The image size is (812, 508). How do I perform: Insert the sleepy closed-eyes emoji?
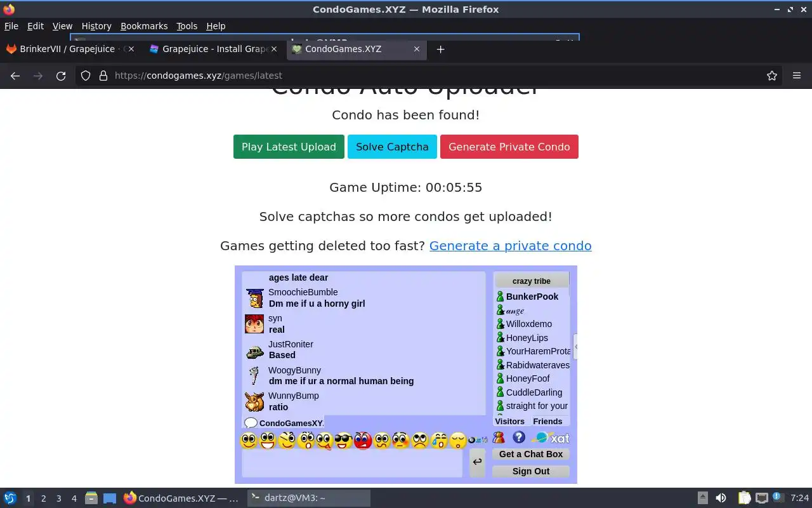click(x=458, y=440)
